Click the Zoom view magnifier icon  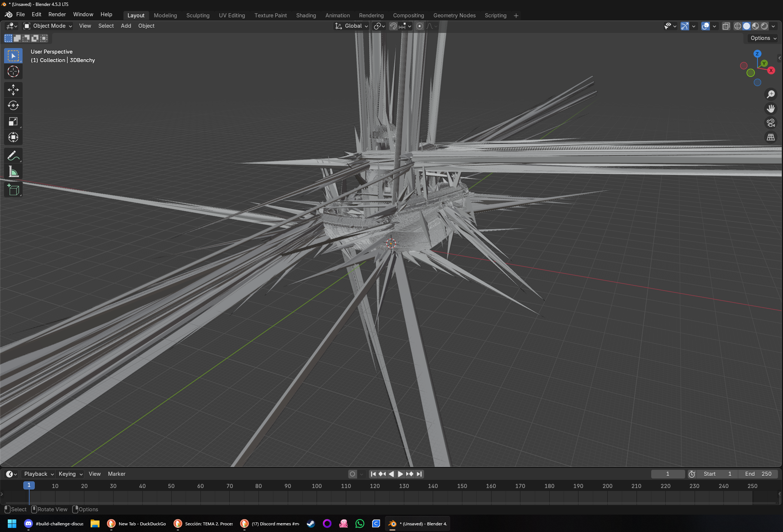771,94
